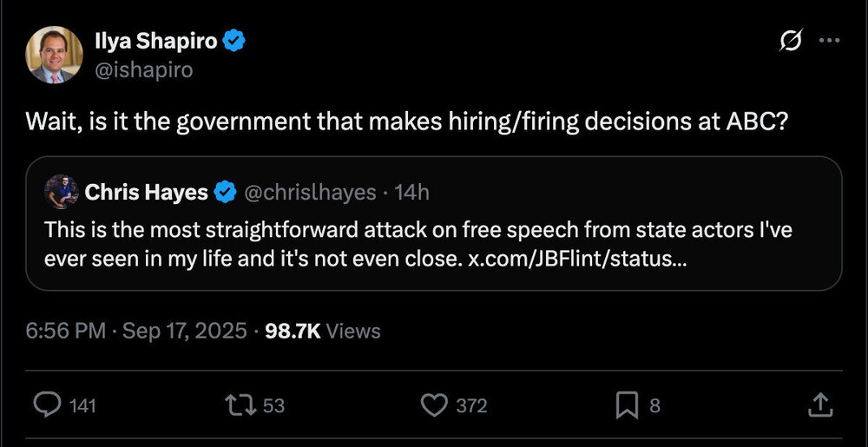Viewport: 868px width, 447px height.
Task: Click the Grok slashed-circle icon
Action: coord(791,41)
